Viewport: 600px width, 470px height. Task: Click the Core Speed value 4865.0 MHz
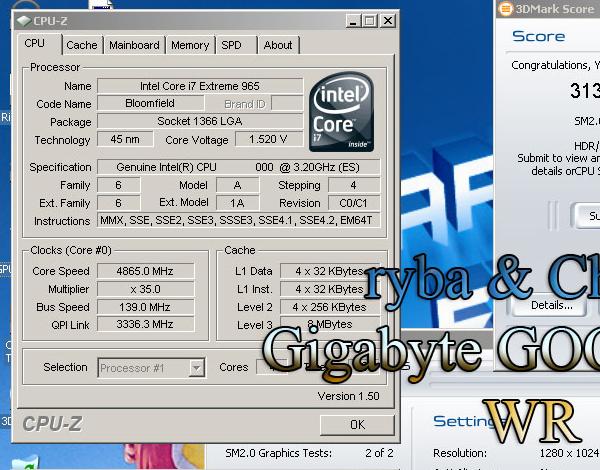coord(145,271)
